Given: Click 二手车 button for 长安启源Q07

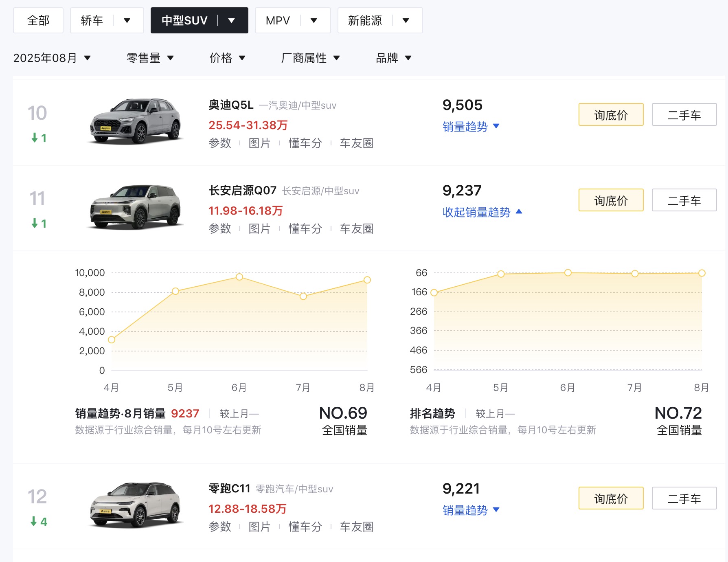Looking at the screenshot, I should click(684, 200).
